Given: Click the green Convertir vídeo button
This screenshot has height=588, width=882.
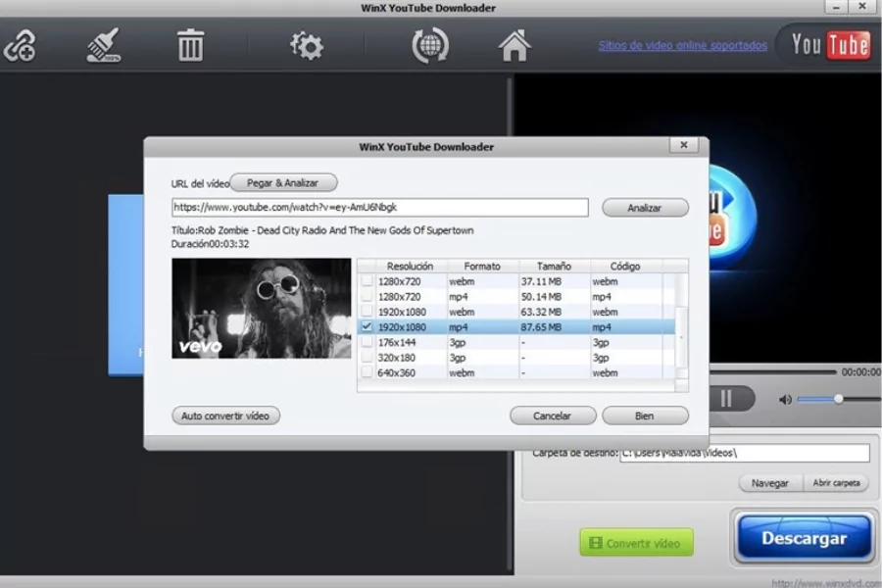Looking at the screenshot, I should point(636,542).
